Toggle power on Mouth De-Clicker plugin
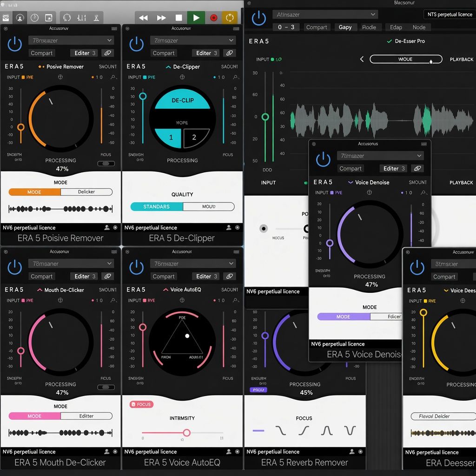Viewport: 476px width, 476px height. pos(14,267)
